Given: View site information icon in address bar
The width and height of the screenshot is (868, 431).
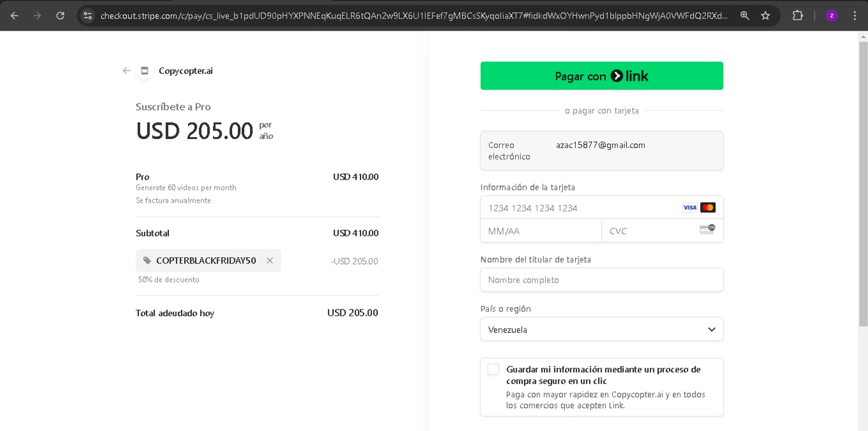Looking at the screenshot, I should coord(87,16).
